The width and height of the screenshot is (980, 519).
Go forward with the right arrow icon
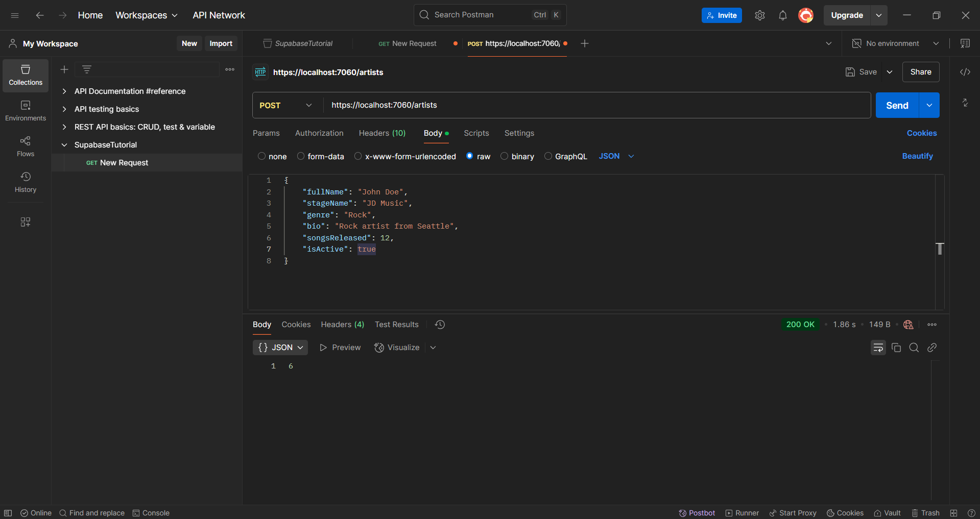click(x=62, y=15)
